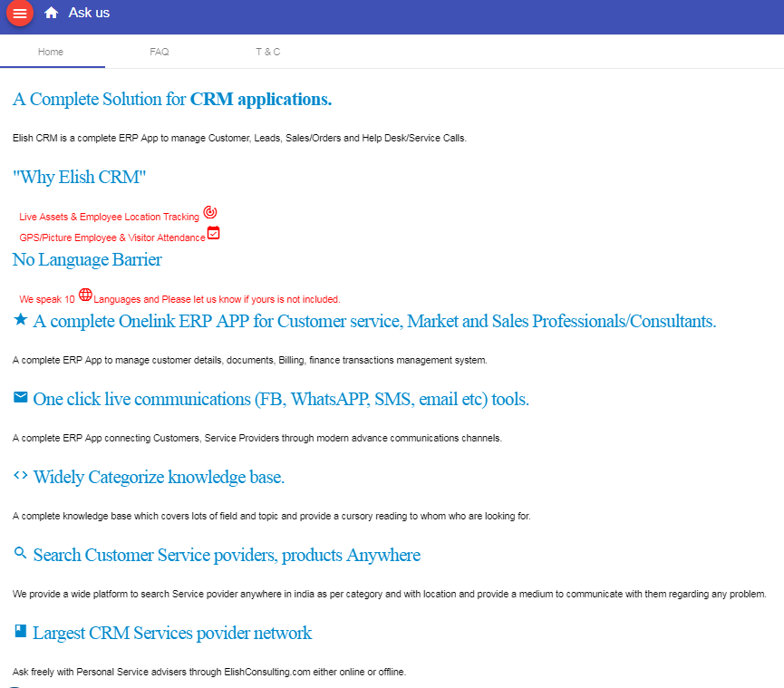Click 'We speak 10' text
Viewport: 784px width, 688px height.
click(x=47, y=299)
